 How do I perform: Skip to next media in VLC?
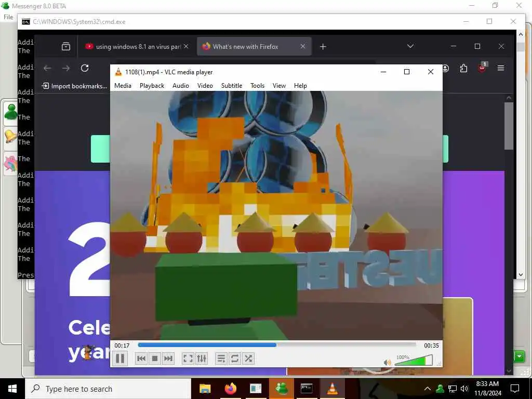[168, 358]
